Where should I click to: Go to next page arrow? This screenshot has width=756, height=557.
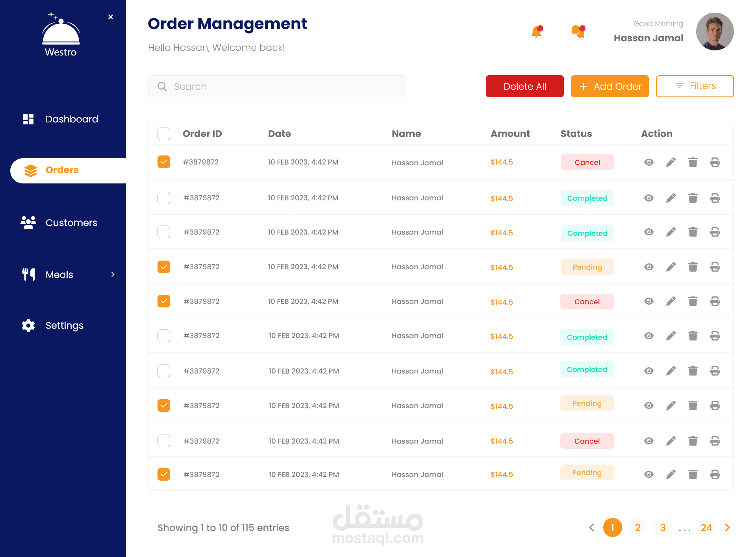pyautogui.click(x=727, y=527)
